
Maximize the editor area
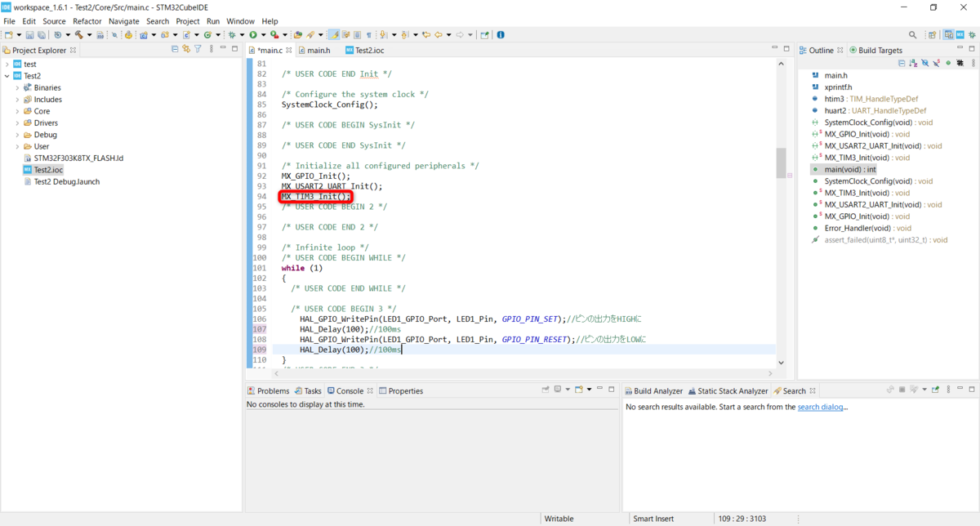786,50
